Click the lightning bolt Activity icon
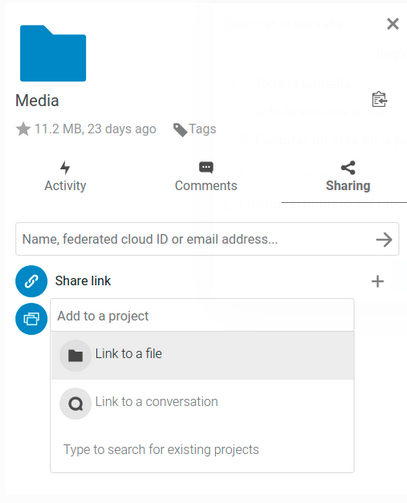The height and width of the screenshot is (503, 407). 65,167
